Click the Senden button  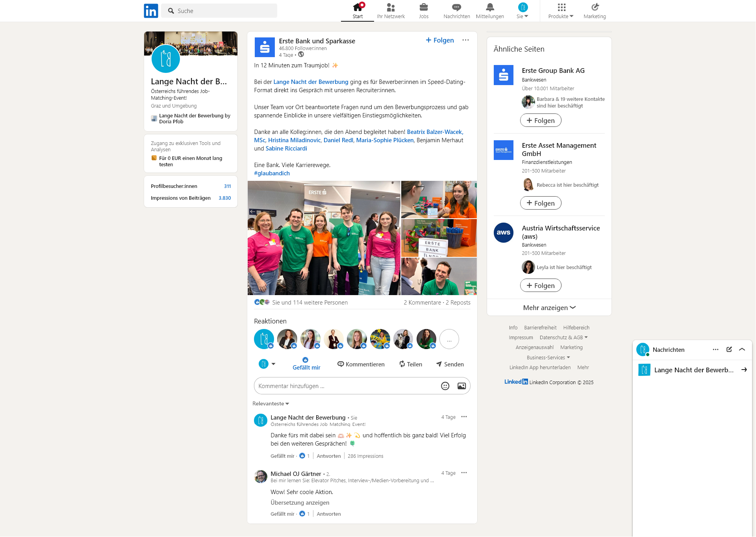tap(450, 364)
